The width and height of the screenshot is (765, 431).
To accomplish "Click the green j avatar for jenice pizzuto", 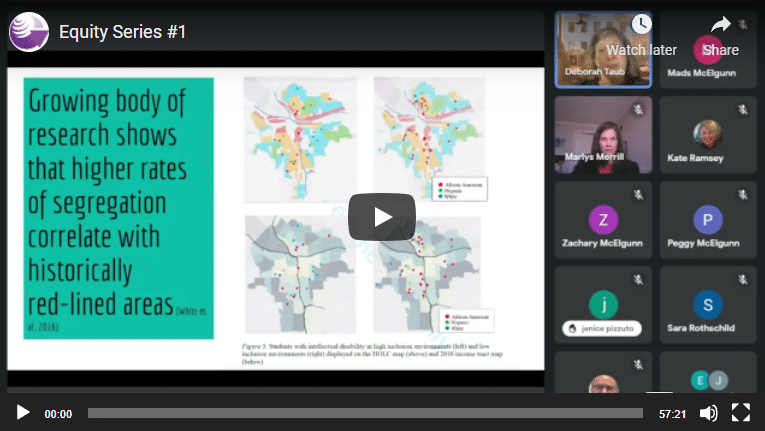I will click(x=603, y=305).
